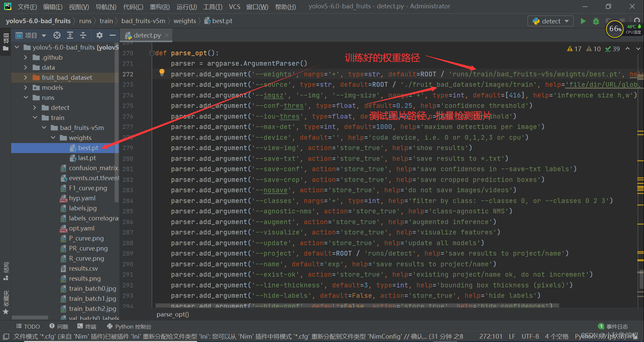Image resolution: width=644 pixels, height=342 pixels.
Task: Click the intention lightbulb on line 272
Action: point(162,72)
